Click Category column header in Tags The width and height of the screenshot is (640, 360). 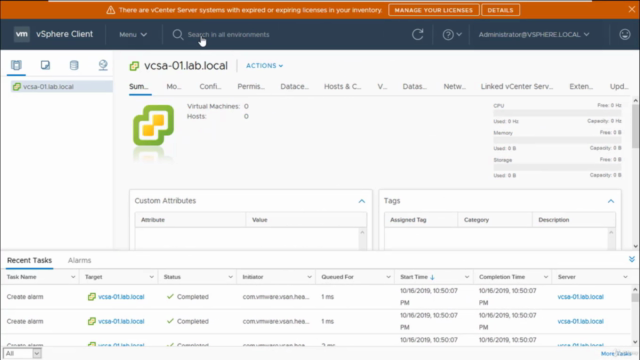pos(495,220)
